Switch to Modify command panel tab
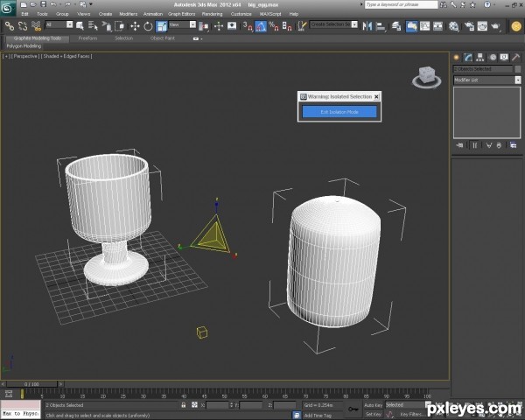The width and height of the screenshot is (525, 420). point(468,57)
